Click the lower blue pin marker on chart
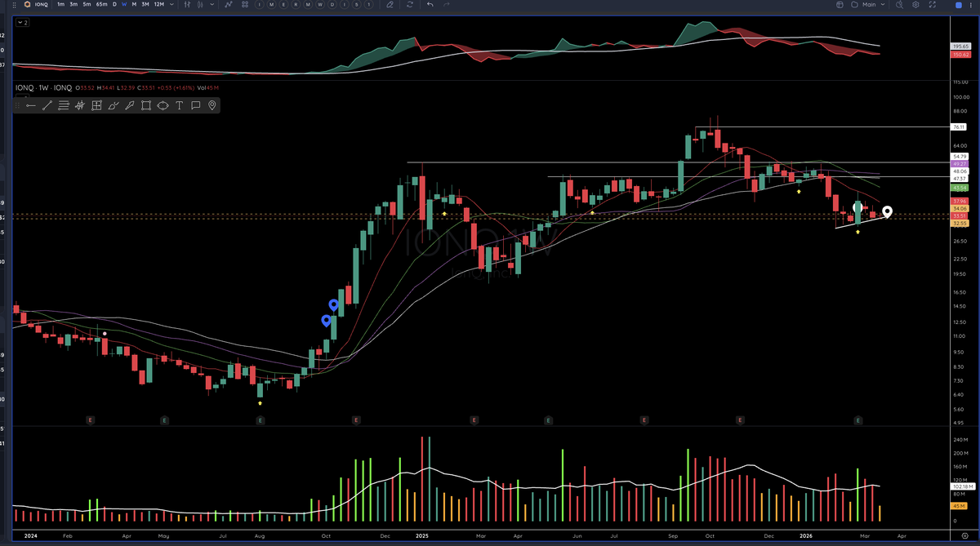This screenshot has width=980, height=546. (327, 321)
